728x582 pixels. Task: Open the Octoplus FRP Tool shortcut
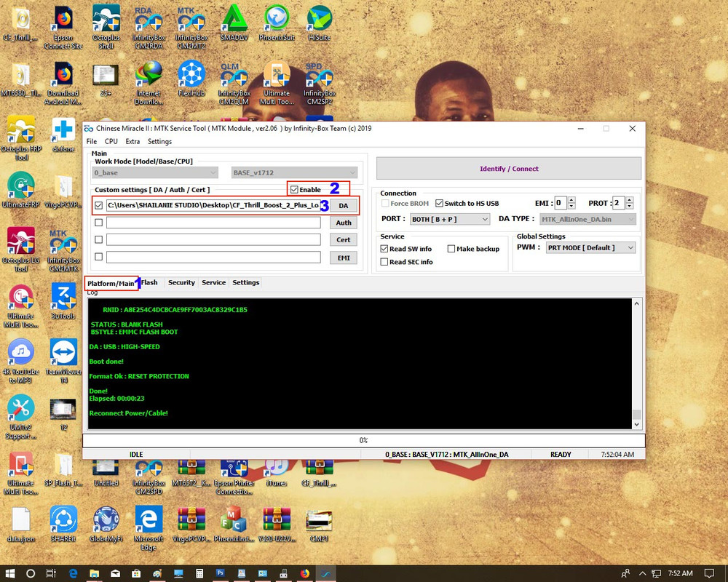tap(21, 138)
